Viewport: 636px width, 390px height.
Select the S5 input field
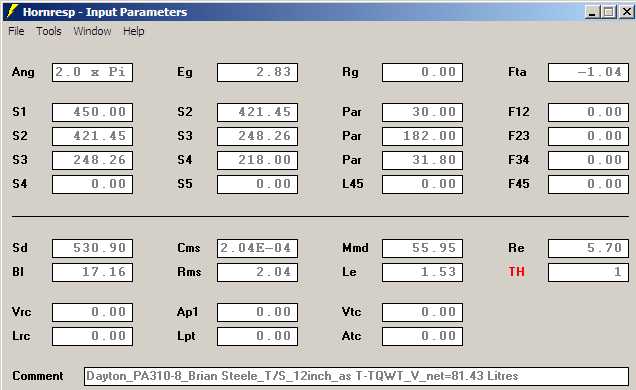258,184
